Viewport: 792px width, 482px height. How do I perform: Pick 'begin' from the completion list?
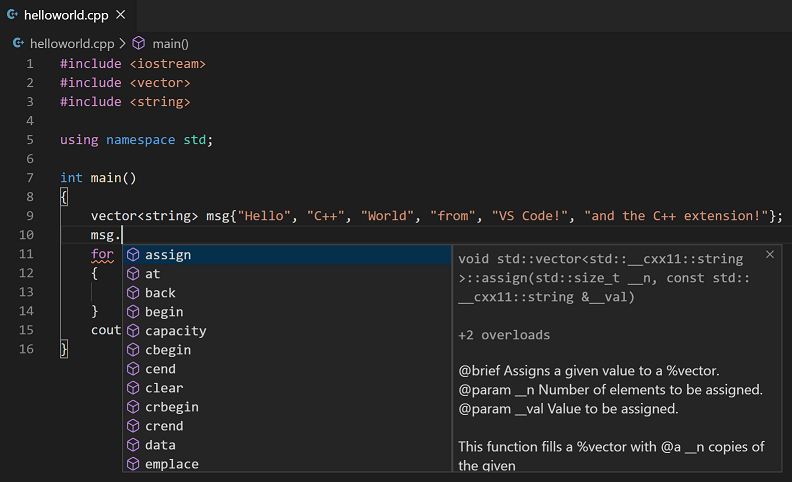(x=163, y=312)
